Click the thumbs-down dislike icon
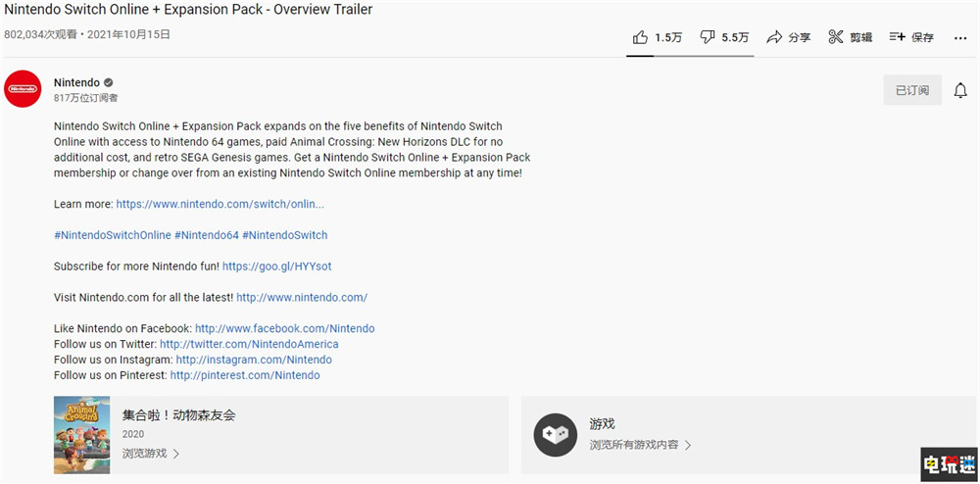The image size is (980, 484). click(x=708, y=37)
